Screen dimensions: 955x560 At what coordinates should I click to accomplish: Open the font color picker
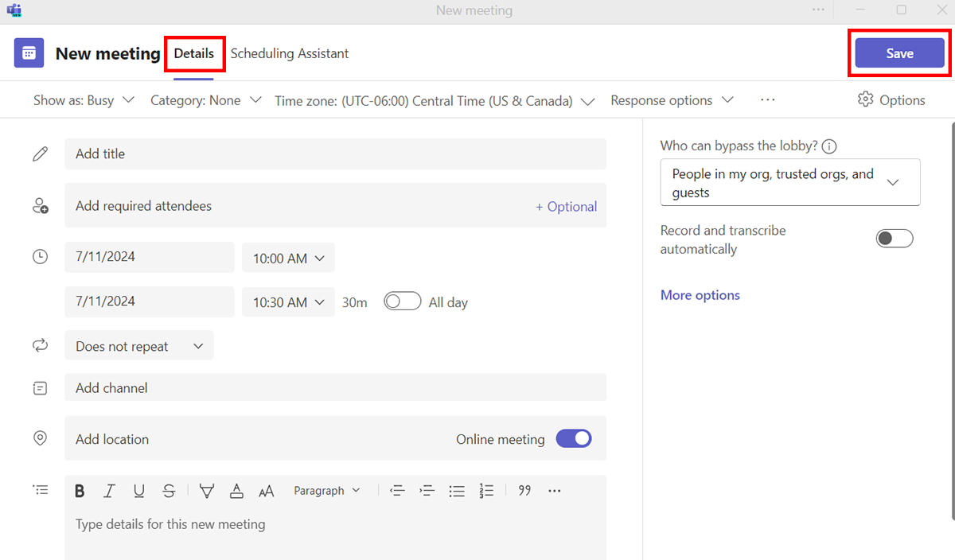tap(236, 491)
